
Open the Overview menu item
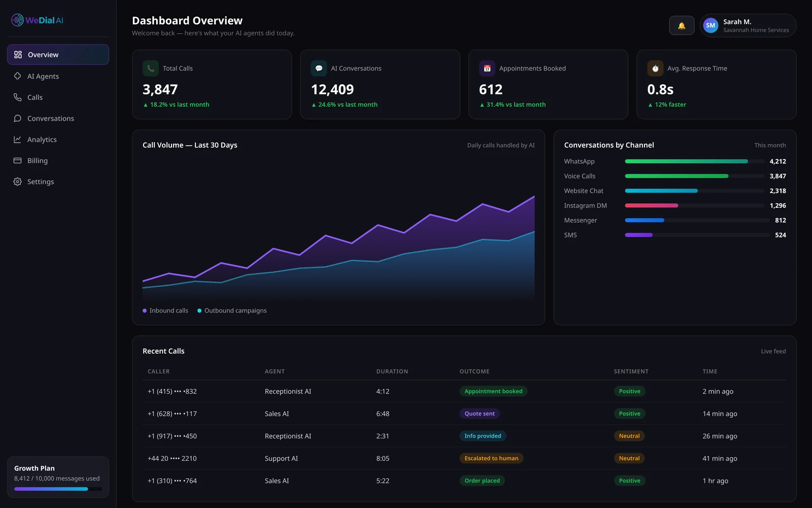(58, 54)
